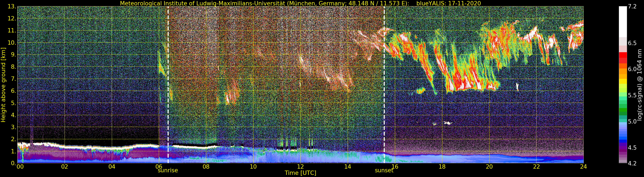The width and height of the screenshot is (644, 177).
Task: Click the height axis tick label 12
Action: [x=12, y=18]
